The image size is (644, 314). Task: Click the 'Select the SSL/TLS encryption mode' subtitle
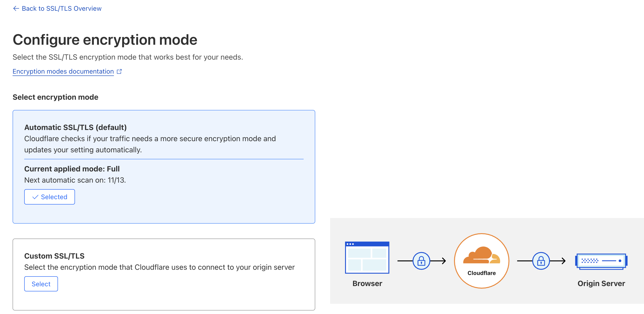click(x=128, y=57)
